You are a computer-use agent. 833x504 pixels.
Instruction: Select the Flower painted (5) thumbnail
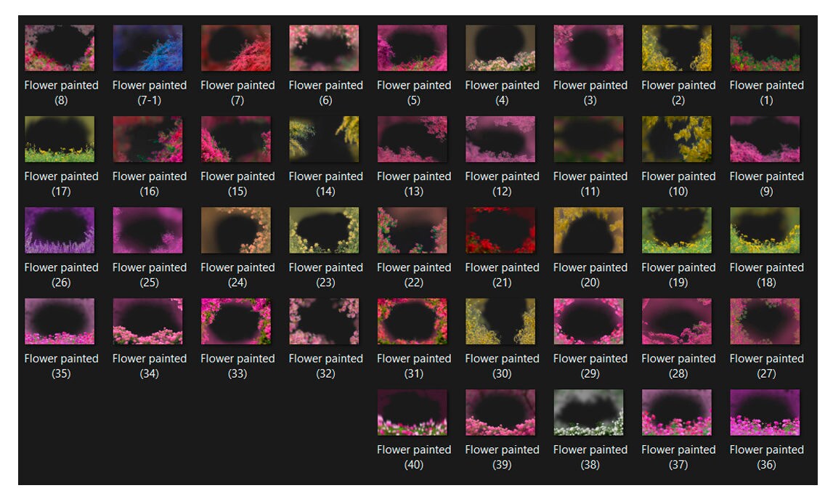(x=413, y=48)
